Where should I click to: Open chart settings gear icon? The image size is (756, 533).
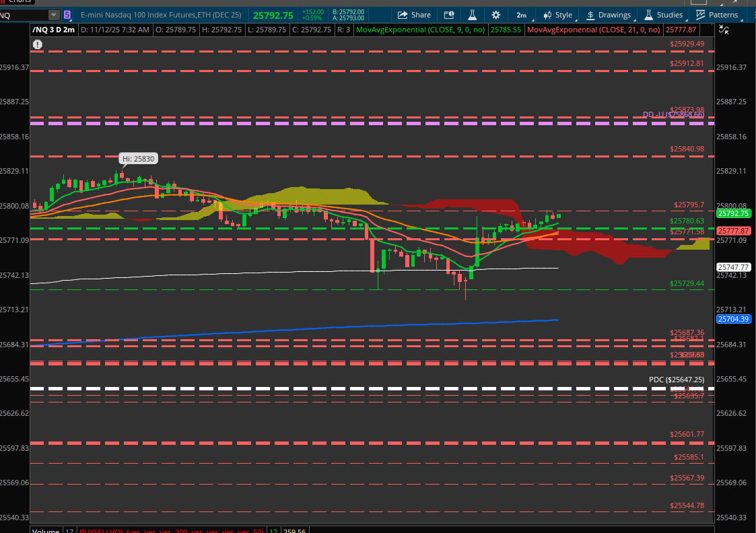[495, 15]
